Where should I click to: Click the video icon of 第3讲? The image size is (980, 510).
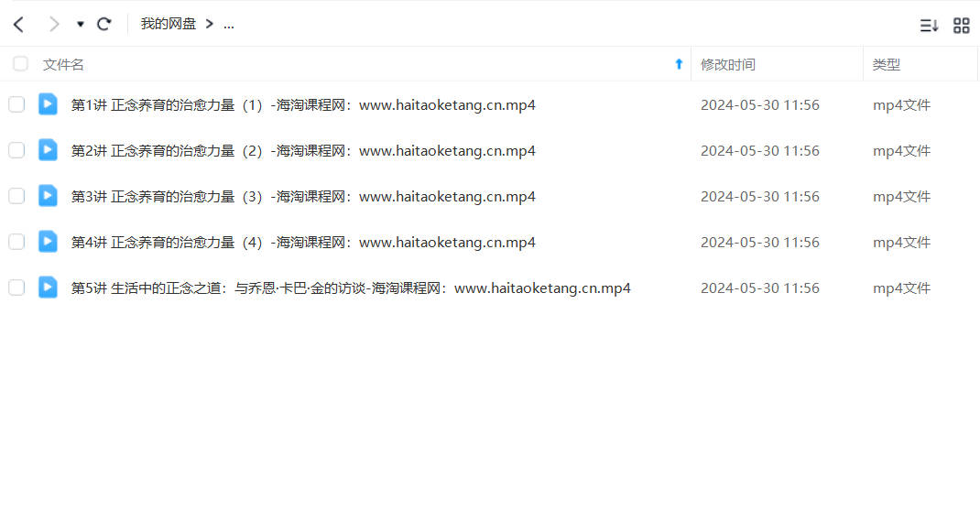(x=48, y=196)
